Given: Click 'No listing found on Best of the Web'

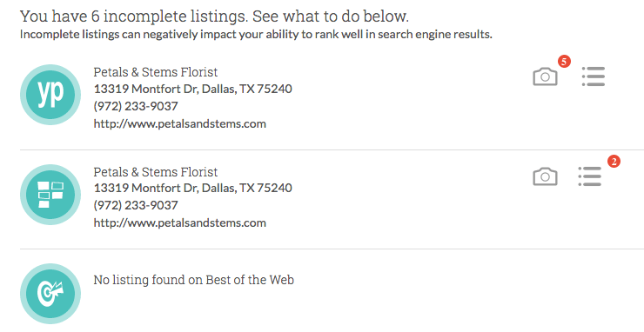Looking at the screenshot, I should tap(194, 280).
